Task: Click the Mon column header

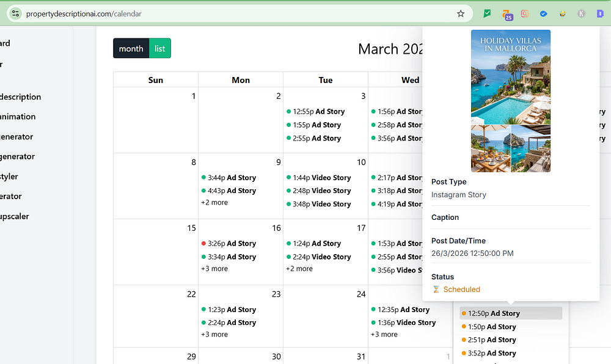Action: coord(241,80)
